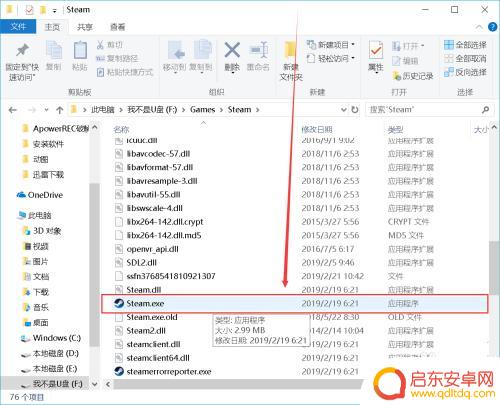500x405 pixels.
Task: Click the Refresh button
Action: pos(355,110)
